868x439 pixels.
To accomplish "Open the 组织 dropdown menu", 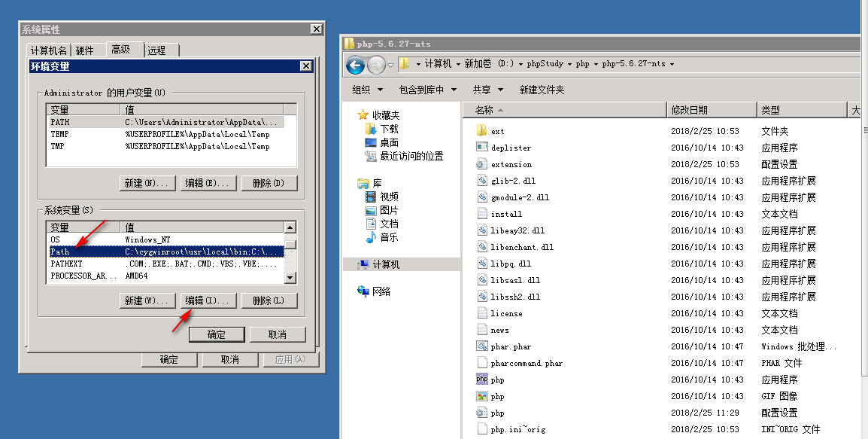I will (x=368, y=90).
